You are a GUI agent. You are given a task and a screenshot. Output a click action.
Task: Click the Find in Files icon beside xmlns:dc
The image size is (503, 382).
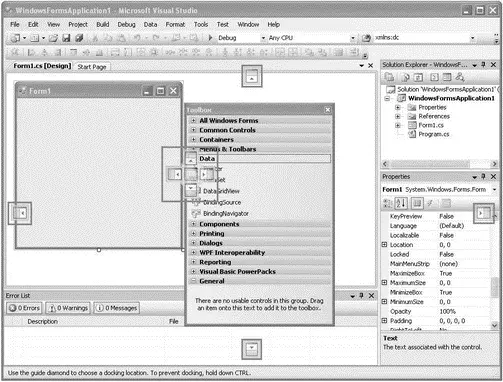click(x=366, y=38)
